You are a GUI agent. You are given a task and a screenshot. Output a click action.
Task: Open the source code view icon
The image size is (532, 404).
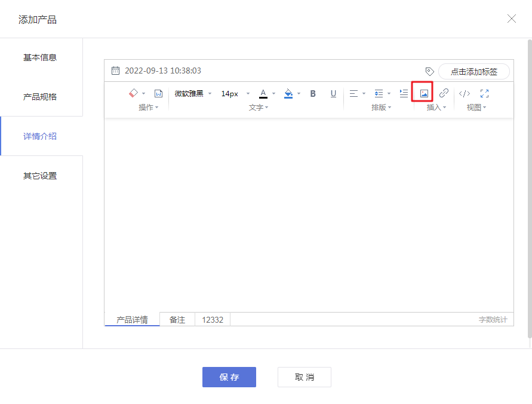[x=465, y=93]
